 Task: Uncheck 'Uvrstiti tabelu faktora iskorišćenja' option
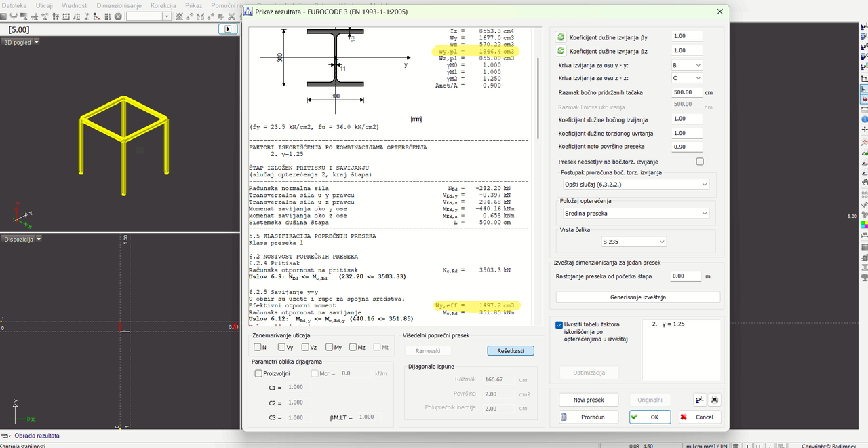pos(559,325)
